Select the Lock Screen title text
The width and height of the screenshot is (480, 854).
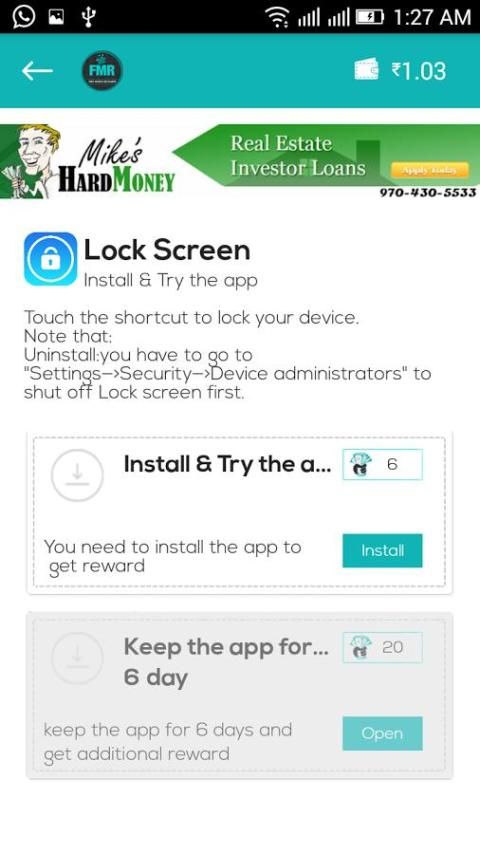pos(167,250)
